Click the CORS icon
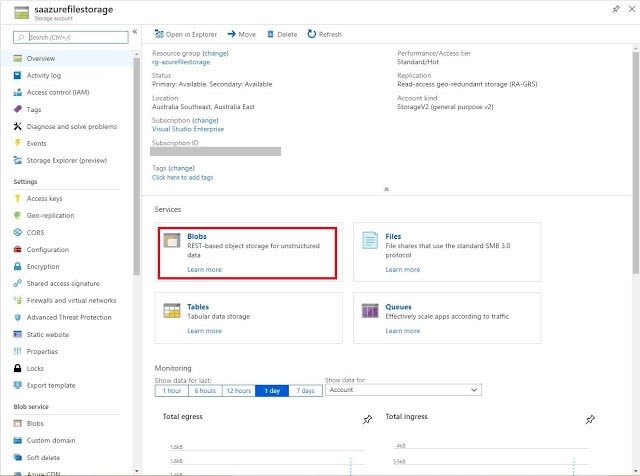Screen dimensions: 640x476 (17, 232)
